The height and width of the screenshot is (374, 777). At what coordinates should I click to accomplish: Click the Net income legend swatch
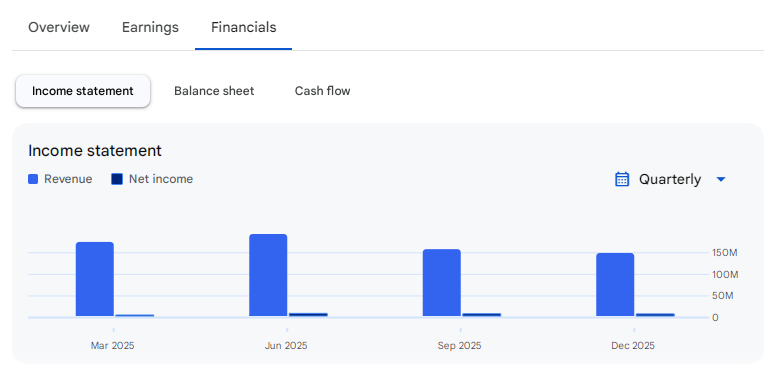tap(117, 179)
